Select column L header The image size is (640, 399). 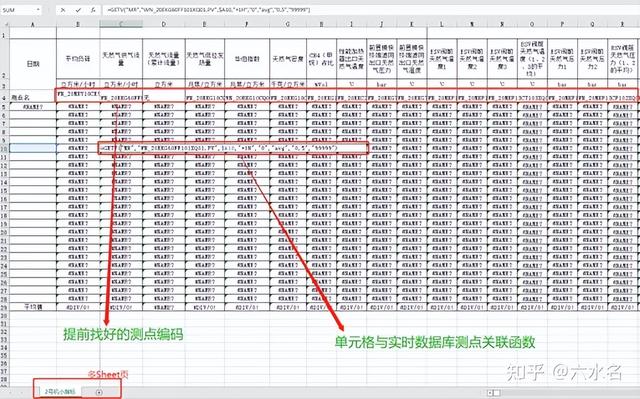[442, 24]
